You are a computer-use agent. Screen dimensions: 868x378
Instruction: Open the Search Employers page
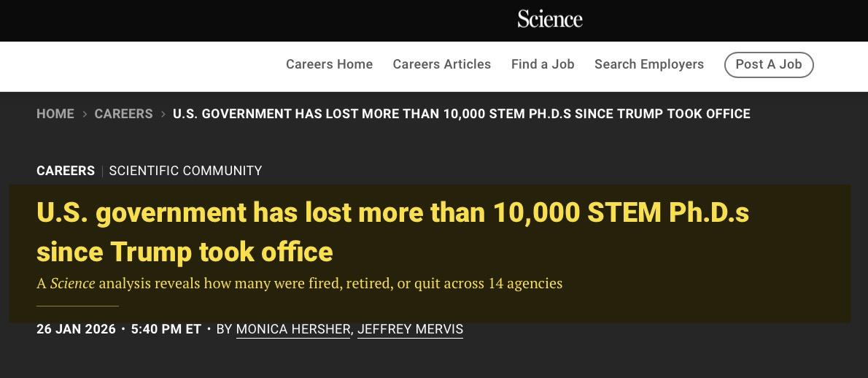pyautogui.click(x=649, y=64)
